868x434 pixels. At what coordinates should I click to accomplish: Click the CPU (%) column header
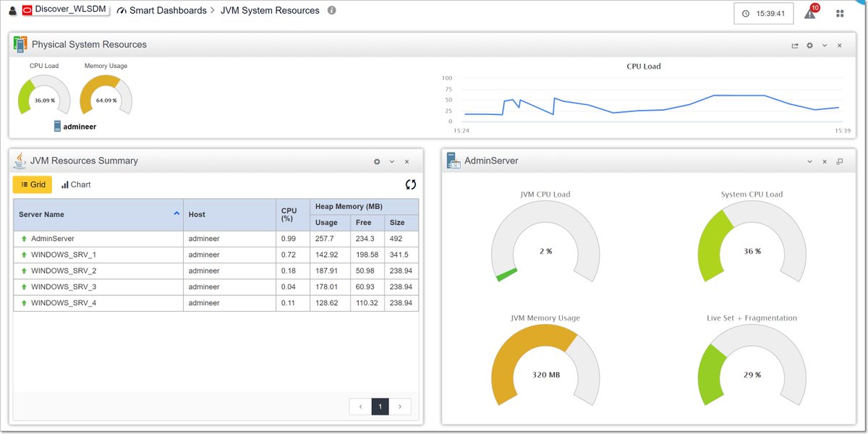tap(293, 215)
